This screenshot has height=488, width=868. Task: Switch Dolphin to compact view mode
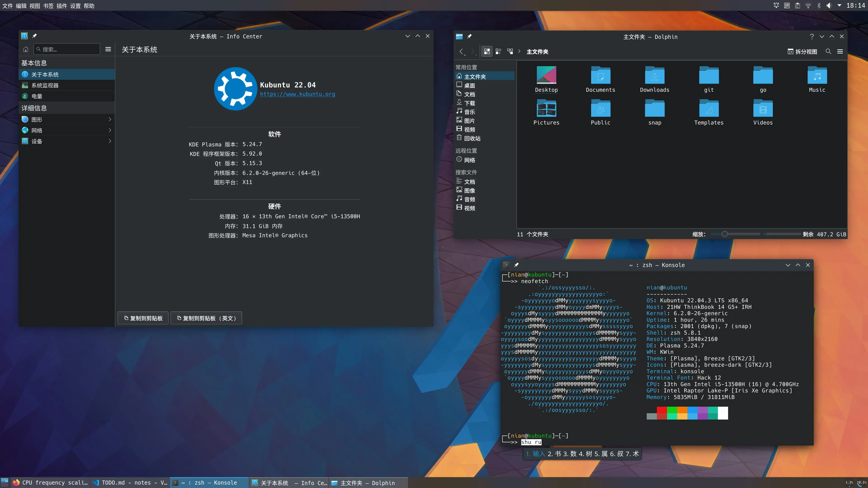498,52
